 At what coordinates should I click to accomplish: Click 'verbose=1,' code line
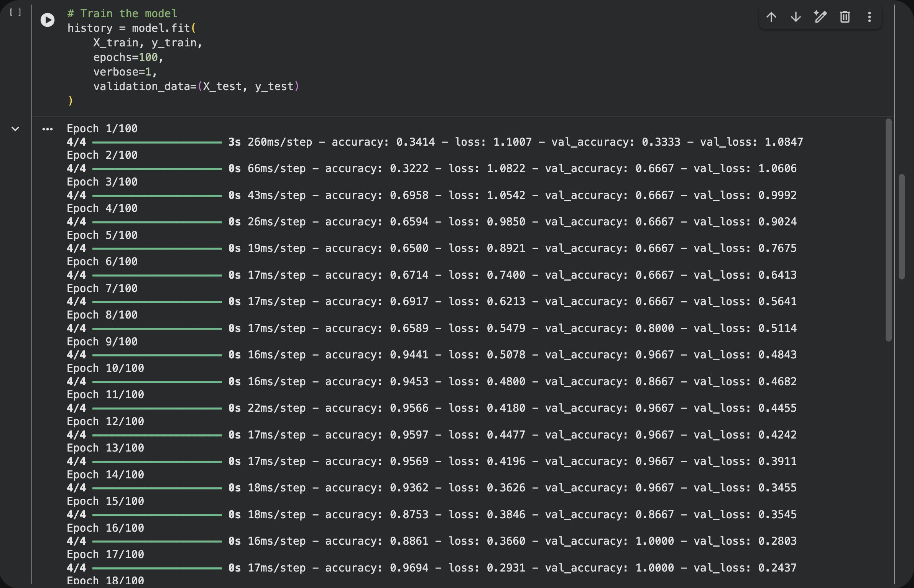125,72
